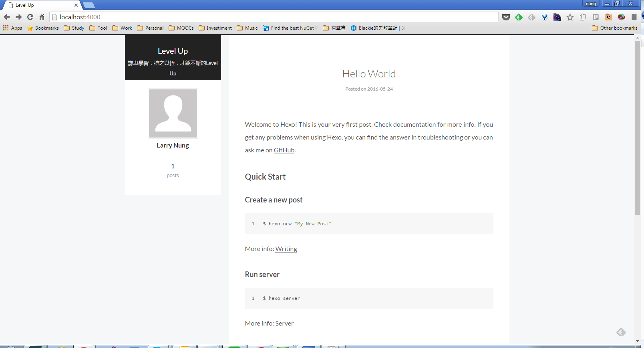Expand the Tool bookmarks folder
Image resolution: width=644 pixels, height=348 pixels.
[x=98, y=28]
